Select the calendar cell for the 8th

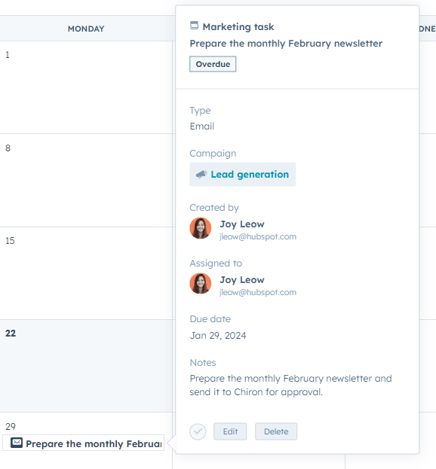pyautogui.click(x=86, y=180)
